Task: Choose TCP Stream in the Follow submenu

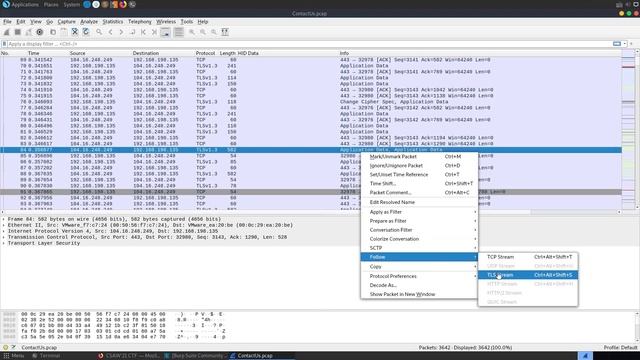Action: 527,257
